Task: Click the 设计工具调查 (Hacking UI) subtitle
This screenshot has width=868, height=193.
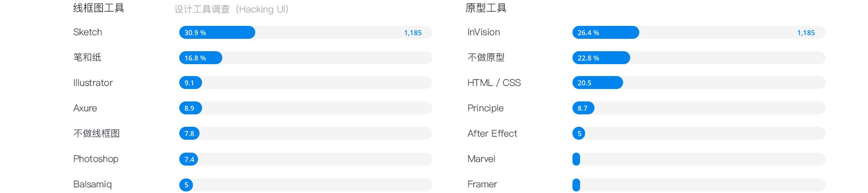Action: (x=231, y=9)
